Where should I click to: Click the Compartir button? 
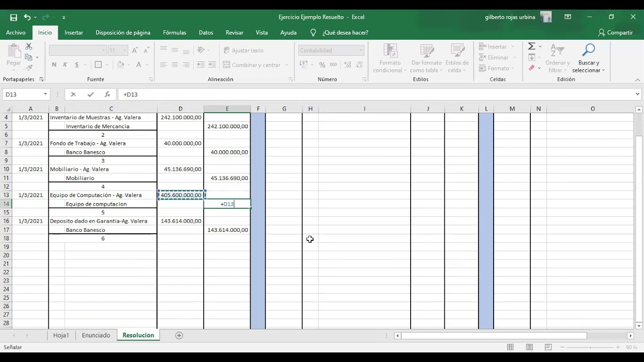click(615, 33)
